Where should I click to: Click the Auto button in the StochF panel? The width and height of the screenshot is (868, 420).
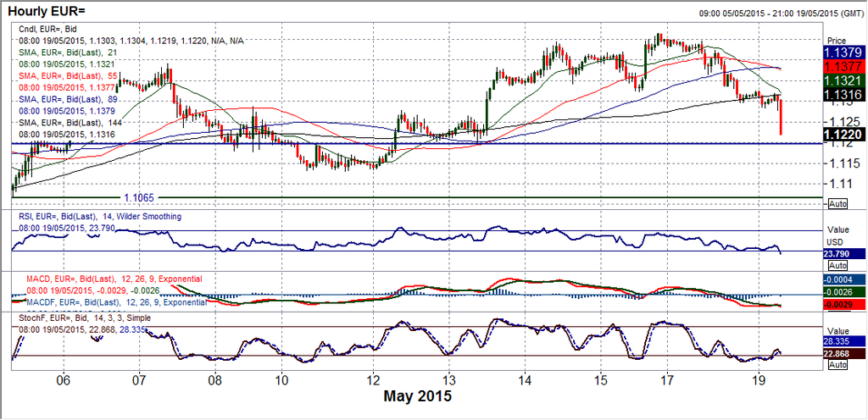pos(838,365)
